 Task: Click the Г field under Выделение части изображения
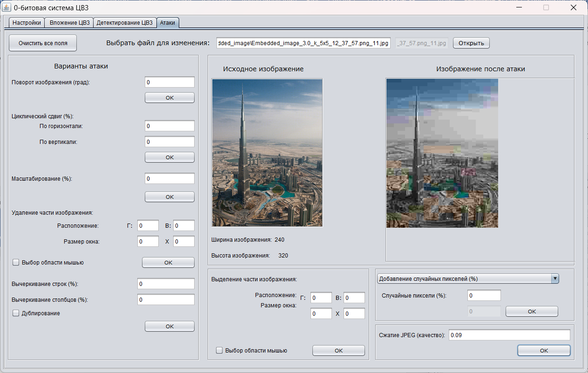321,298
